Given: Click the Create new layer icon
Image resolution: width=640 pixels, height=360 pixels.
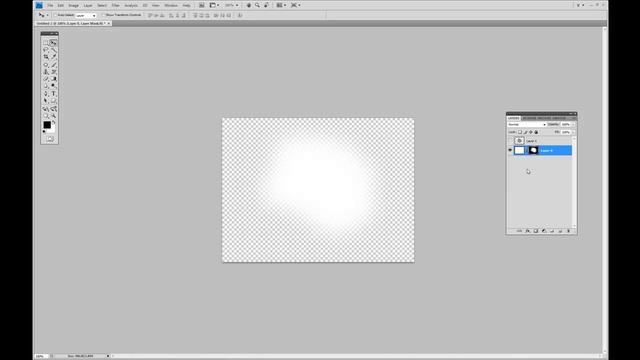Looking at the screenshot, I should click(x=560, y=231).
